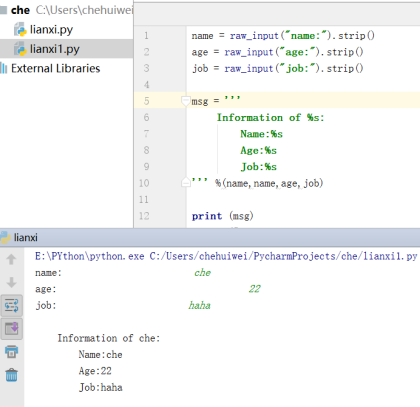The image size is (420, 407).
Task: Toggle scroll to end icon
Action: (x=12, y=329)
